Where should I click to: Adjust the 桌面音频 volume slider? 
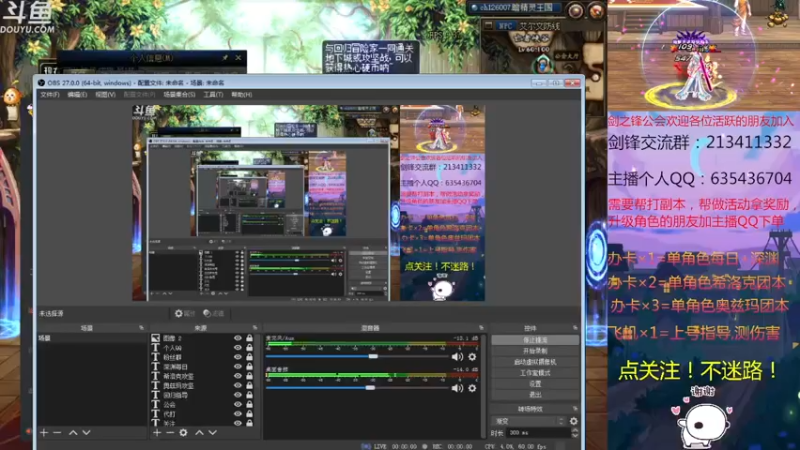[357, 388]
